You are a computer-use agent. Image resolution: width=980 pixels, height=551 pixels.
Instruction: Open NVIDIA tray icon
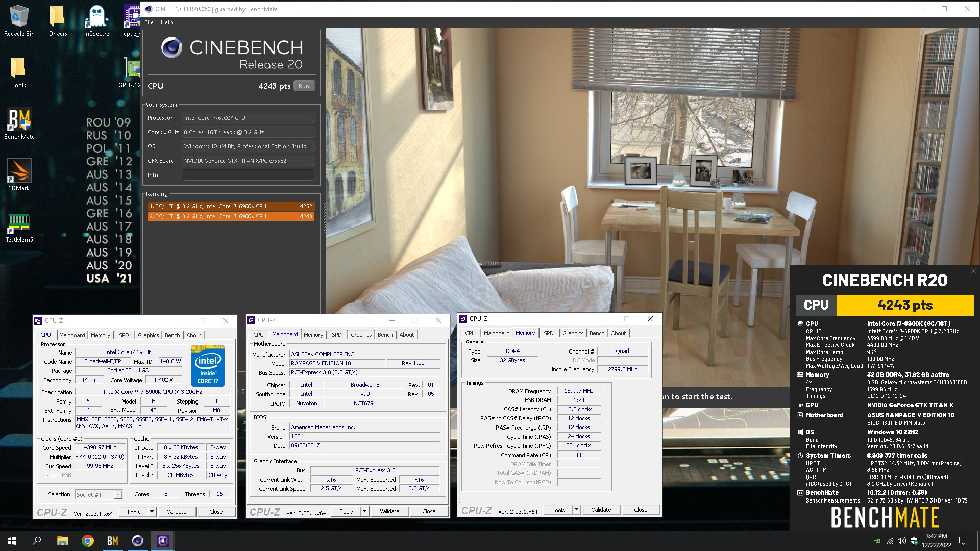(x=877, y=541)
